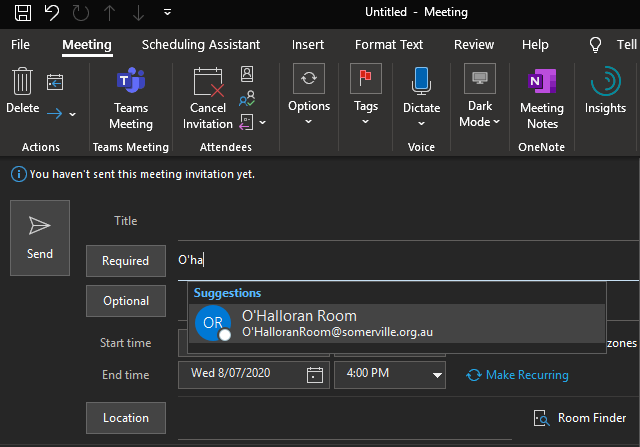Open the Format Text tab
Image resolution: width=640 pixels, height=447 pixels.
click(389, 44)
